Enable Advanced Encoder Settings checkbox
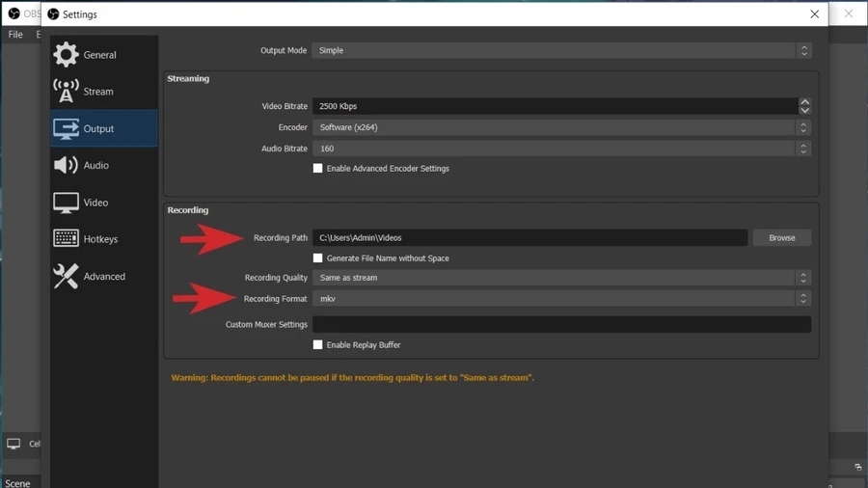Image resolution: width=868 pixels, height=488 pixels. 317,168
